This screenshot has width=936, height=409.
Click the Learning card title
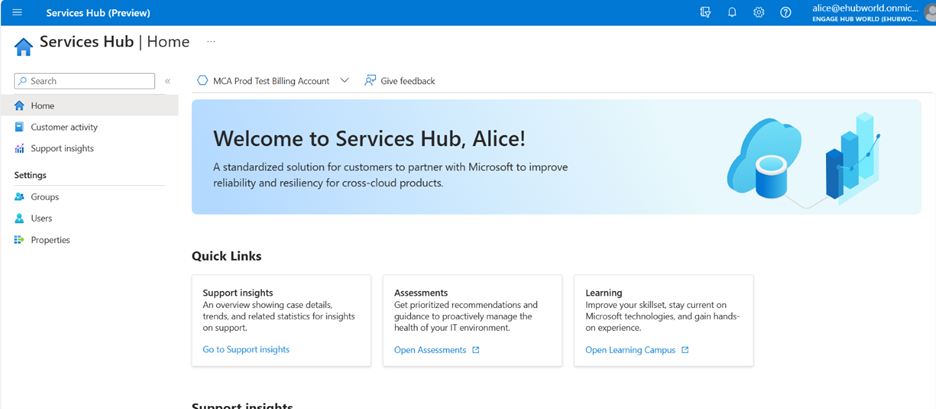click(604, 293)
